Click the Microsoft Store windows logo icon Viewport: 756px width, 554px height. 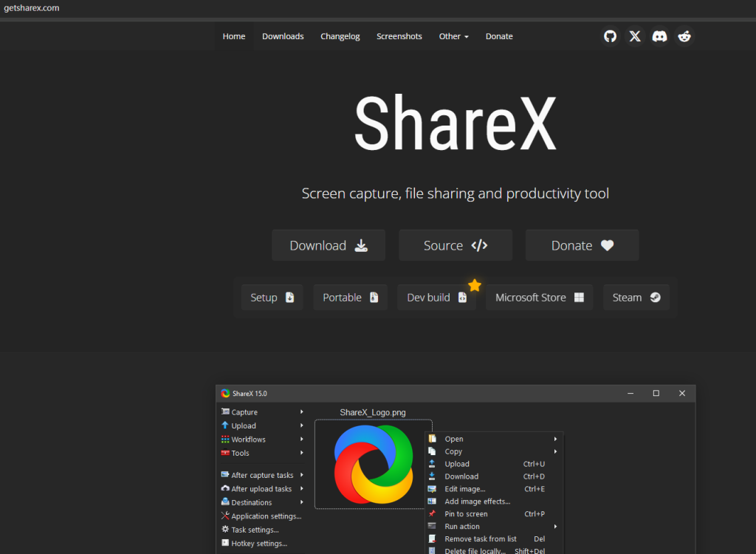point(579,297)
